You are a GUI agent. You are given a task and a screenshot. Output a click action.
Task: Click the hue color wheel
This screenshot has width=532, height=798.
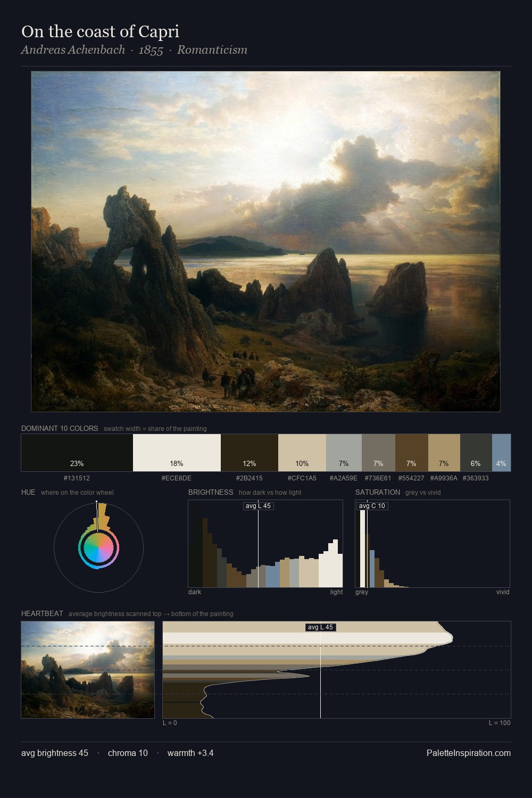98,547
